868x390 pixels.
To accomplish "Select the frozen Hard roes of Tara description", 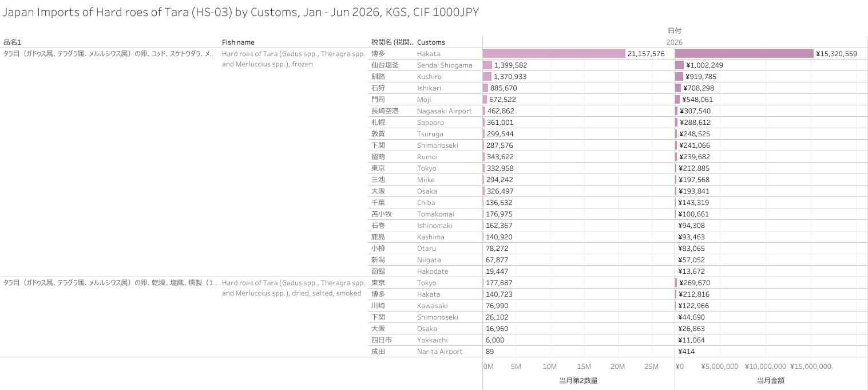I will point(294,59).
